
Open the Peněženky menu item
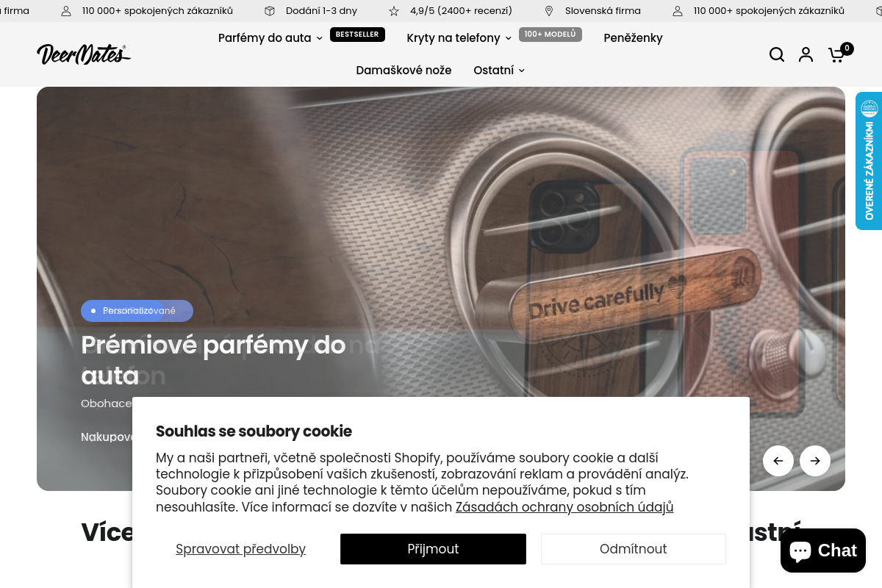pos(633,37)
